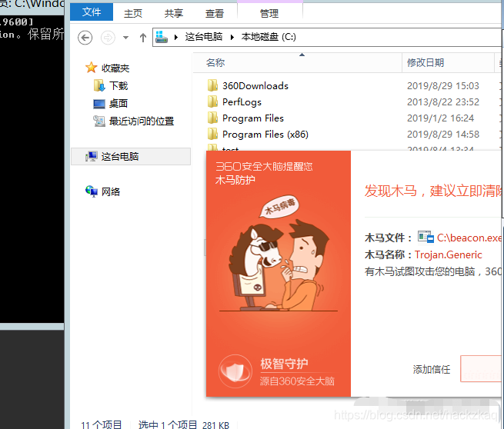The image size is (504, 429).
Task: Select 本地磁盘 (C:) breadcrumb
Action: [269, 37]
